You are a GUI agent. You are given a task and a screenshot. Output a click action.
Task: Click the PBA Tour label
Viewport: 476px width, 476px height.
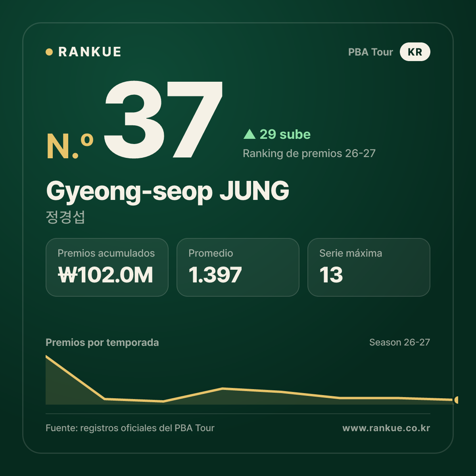pyautogui.click(x=370, y=52)
